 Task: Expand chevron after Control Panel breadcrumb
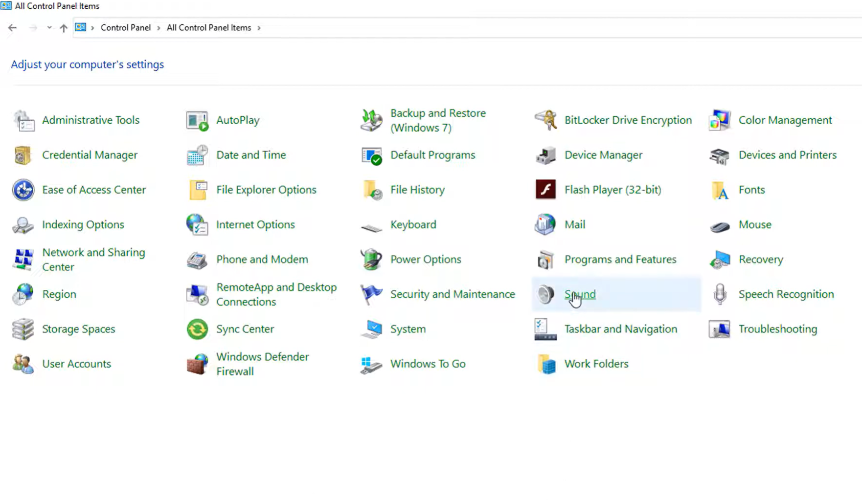click(x=159, y=28)
